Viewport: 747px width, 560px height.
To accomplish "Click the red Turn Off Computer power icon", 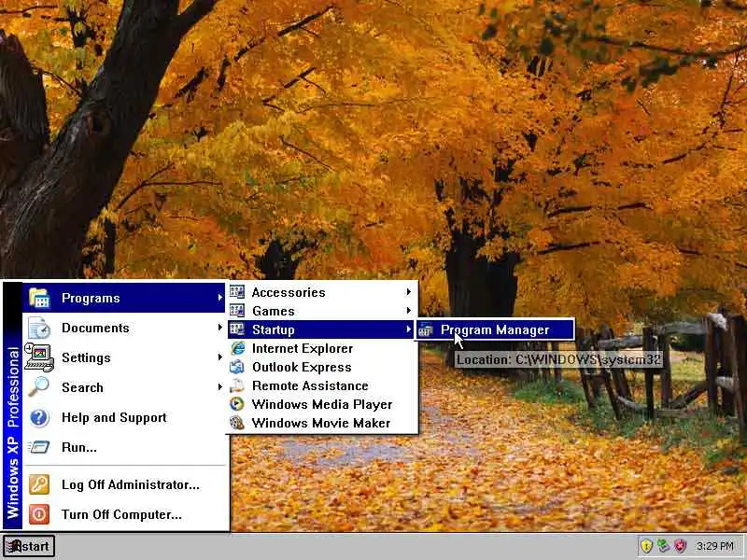I will pos(39,514).
